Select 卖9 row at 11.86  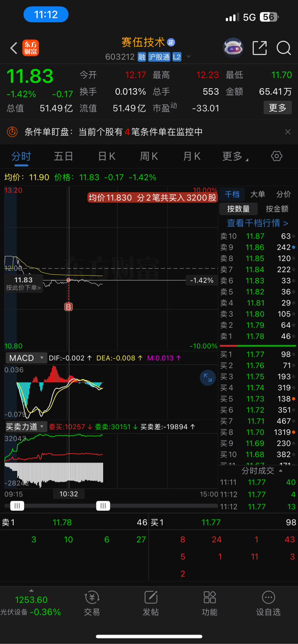(257, 247)
